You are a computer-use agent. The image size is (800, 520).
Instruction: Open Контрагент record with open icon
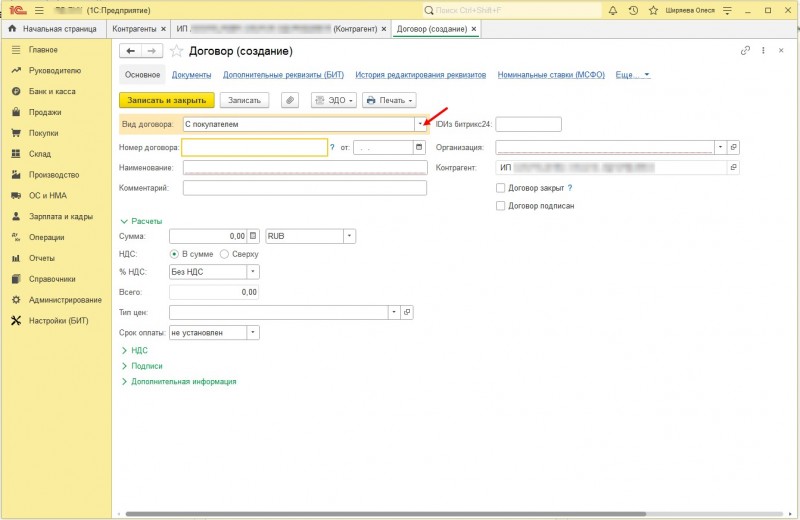tap(733, 167)
